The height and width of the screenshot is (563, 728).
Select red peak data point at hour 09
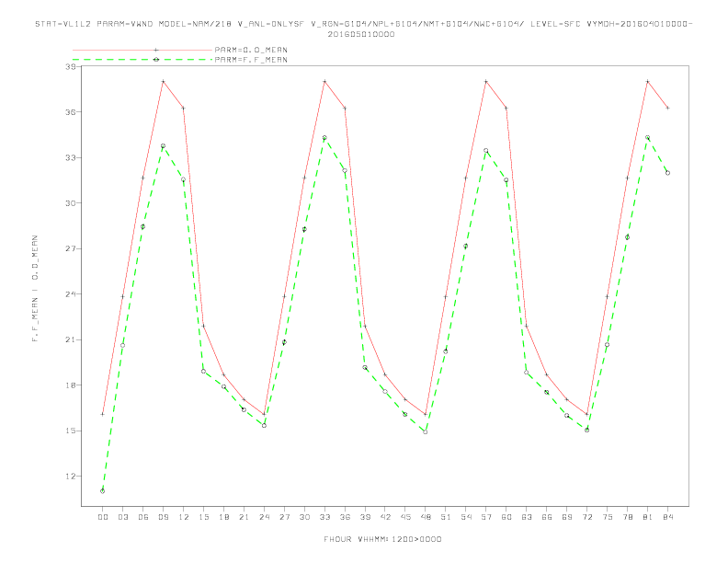point(163,81)
